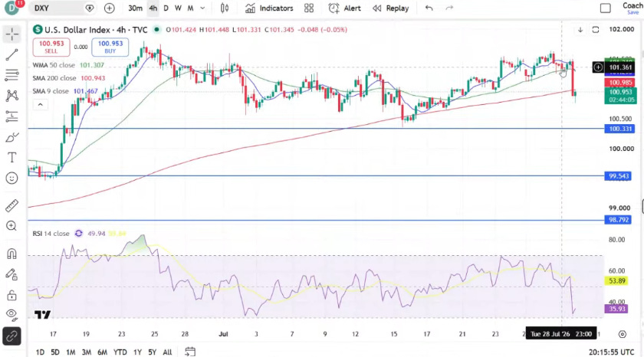The height and width of the screenshot is (357, 644).
Task: Toggle chart fullscreen maximize icon
Action: 596,30
